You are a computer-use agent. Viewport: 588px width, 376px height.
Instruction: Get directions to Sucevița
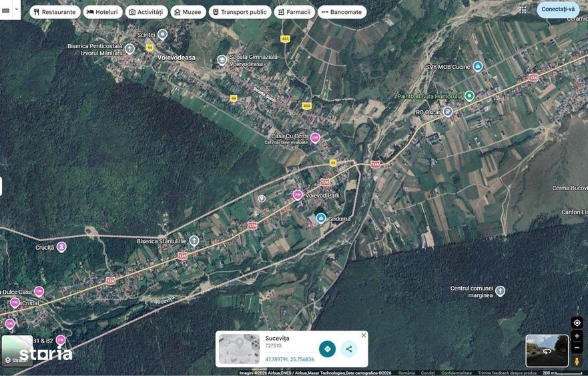[328, 349]
